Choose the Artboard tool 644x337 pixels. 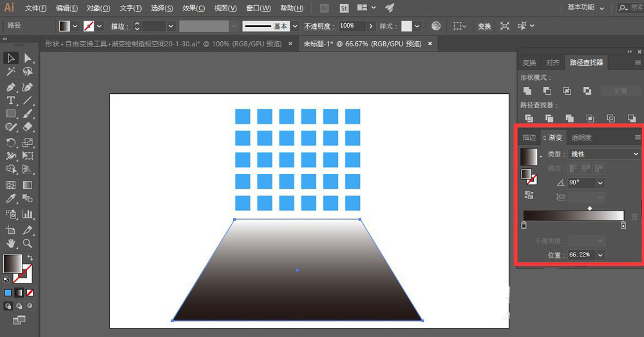point(11,230)
